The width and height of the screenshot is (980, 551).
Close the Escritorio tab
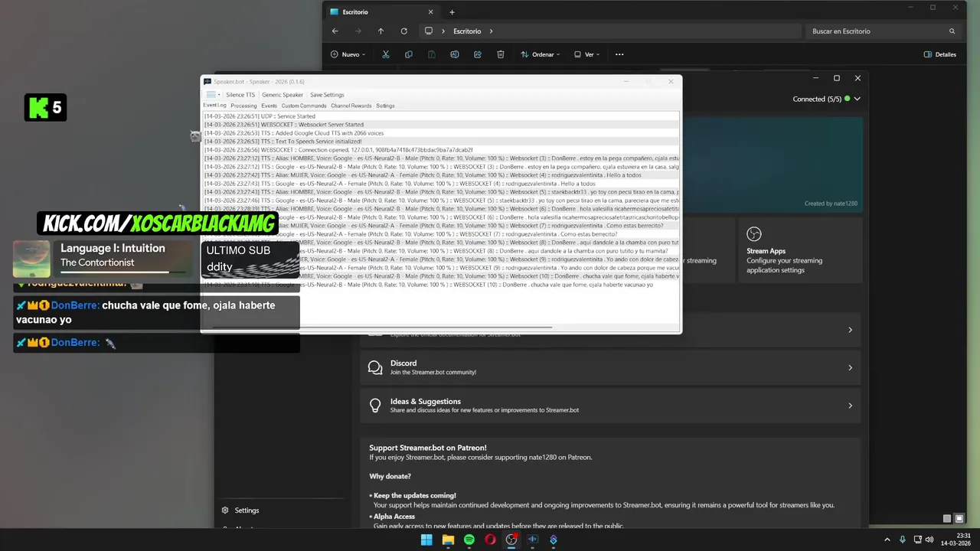click(x=430, y=12)
